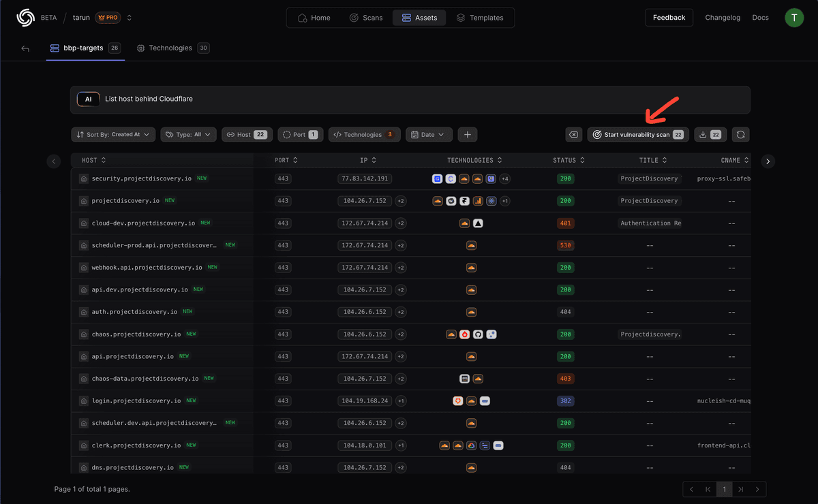Click the clear filters icon near Start vulnerability scan

click(x=573, y=134)
